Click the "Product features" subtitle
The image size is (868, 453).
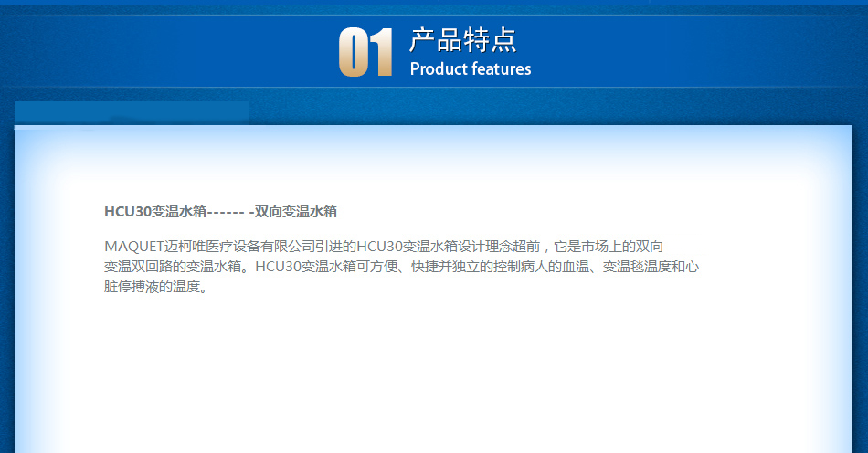point(470,69)
